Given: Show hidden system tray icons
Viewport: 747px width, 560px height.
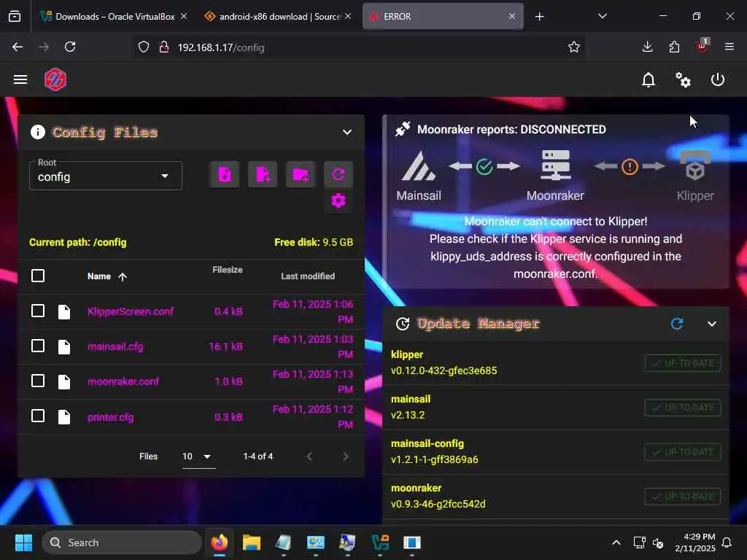Looking at the screenshot, I should [616, 542].
